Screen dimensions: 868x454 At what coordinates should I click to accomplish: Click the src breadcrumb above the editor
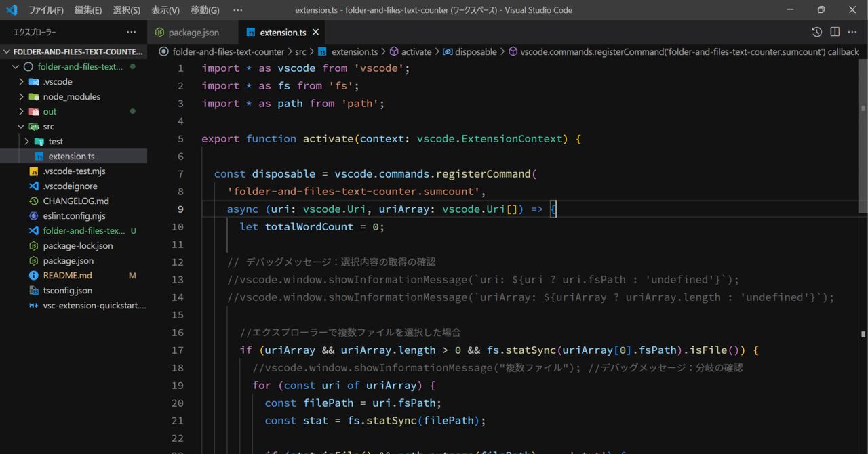300,51
